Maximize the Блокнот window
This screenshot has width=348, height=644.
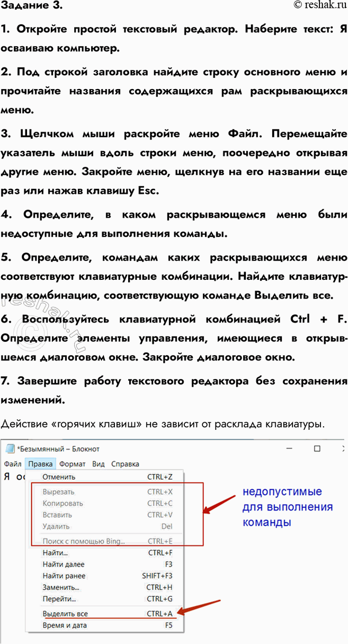317,448
